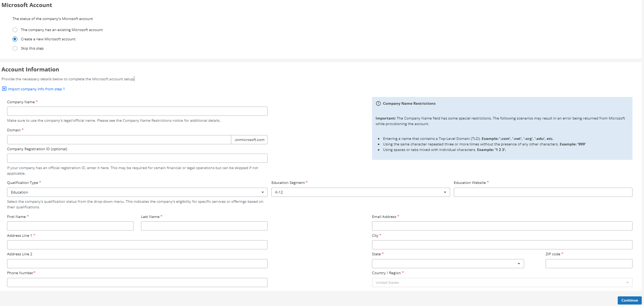Click the bullet mentioning Example: '999'

click(x=484, y=144)
